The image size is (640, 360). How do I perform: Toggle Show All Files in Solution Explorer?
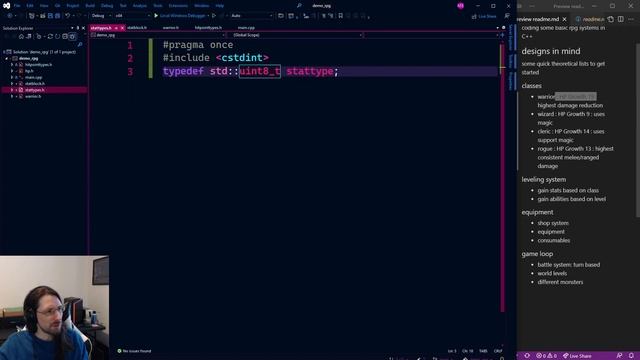[x=72, y=36]
